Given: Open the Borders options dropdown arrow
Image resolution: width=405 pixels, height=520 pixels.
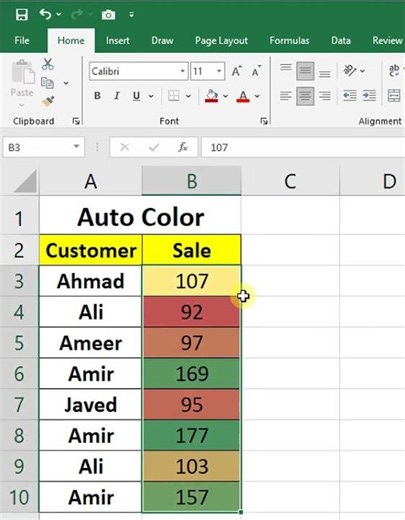Looking at the screenshot, I should (x=188, y=96).
